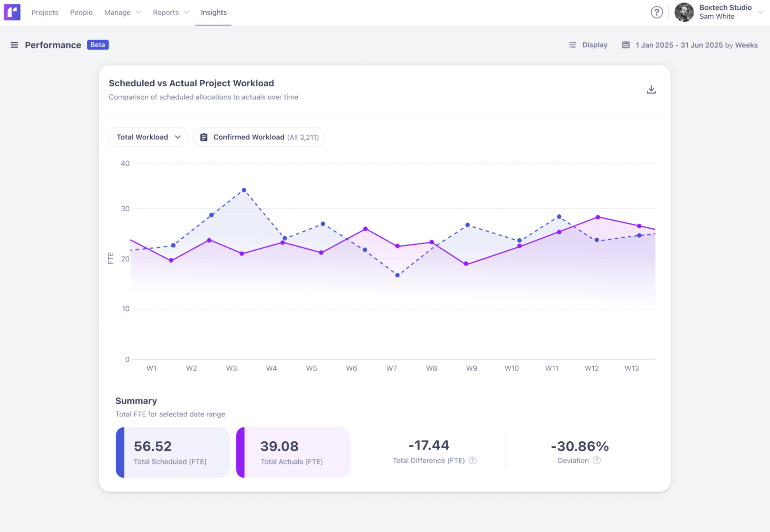770x532 pixels.
Task: Expand the Total Workload dropdown
Action: pyautogui.click(x=148, y=137)
